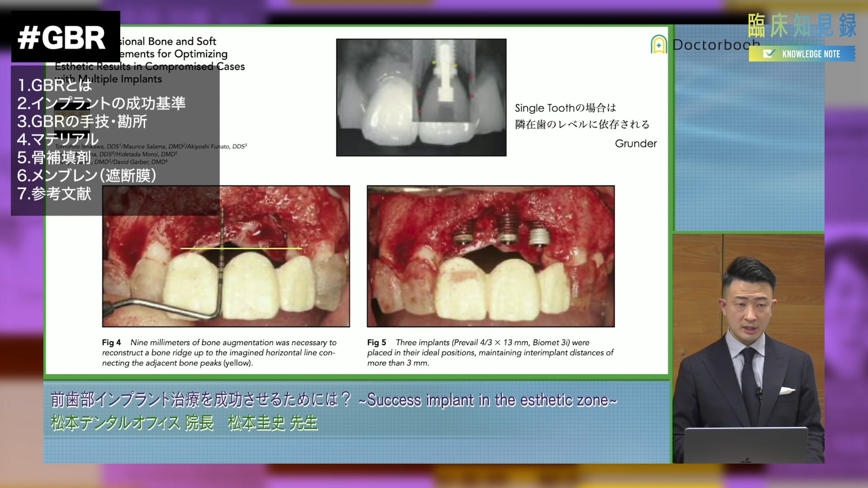The width and height of the screenshot is (868, 488).
Task: Click the KNOWLEDGE NOTE checkmark icon
Action: tap(768, 54)
